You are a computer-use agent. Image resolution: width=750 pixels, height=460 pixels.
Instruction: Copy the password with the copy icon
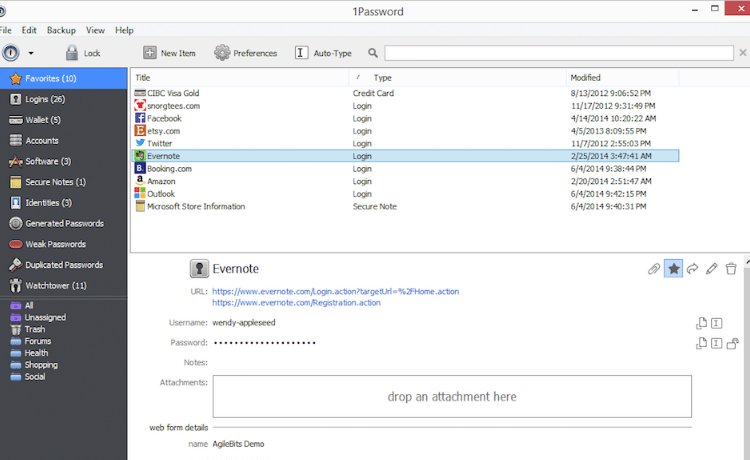701,343
